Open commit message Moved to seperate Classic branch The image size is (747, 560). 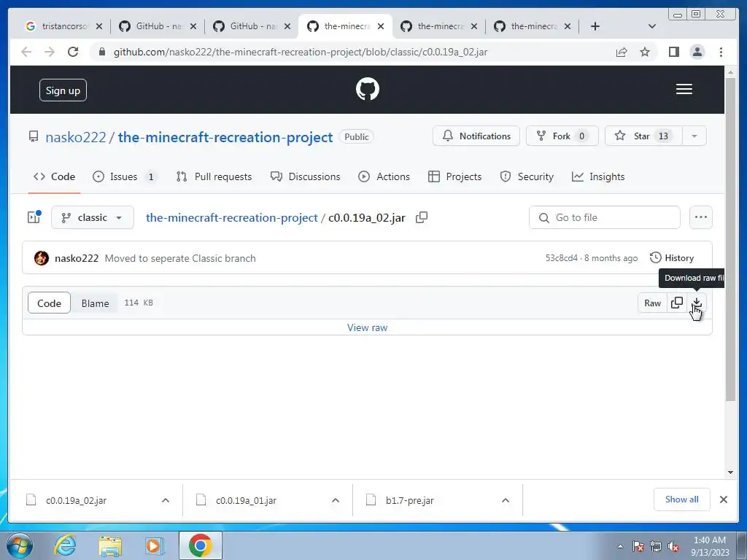[180, 258]
